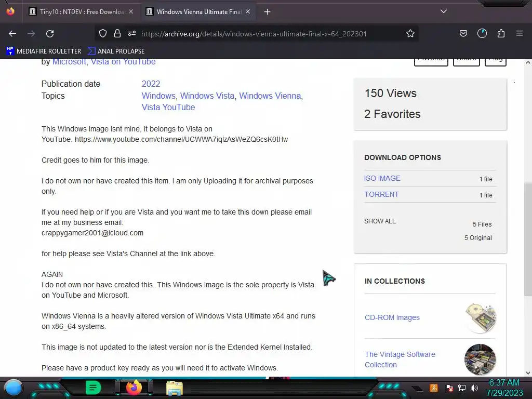Go back to the previous page

12,34
